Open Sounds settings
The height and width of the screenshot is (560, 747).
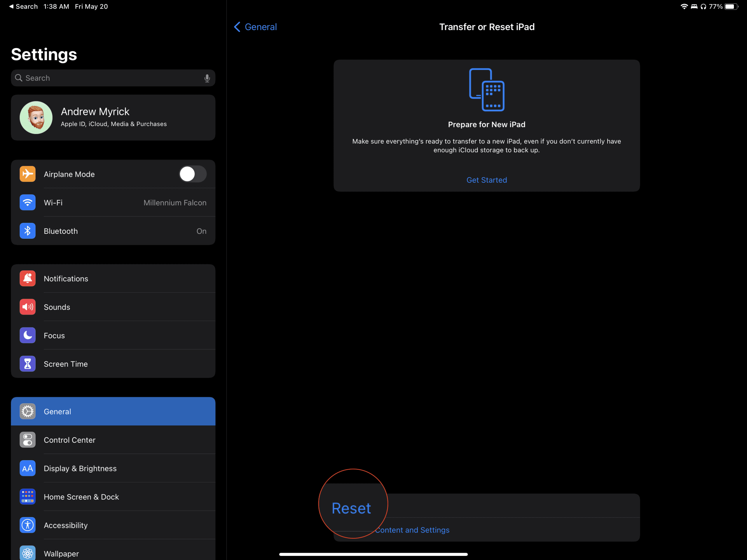point(113,307)
